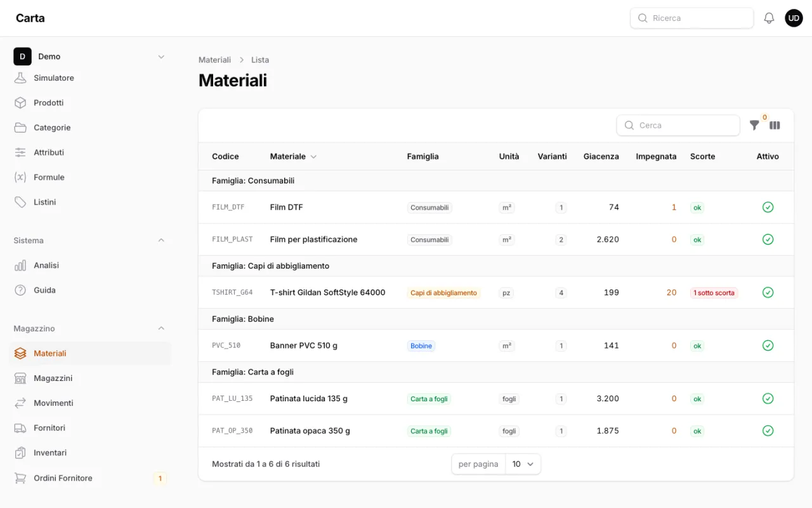812x508 pixels.
Task: Select Materiali in the sidebar
Action: (x=90, y=354)
